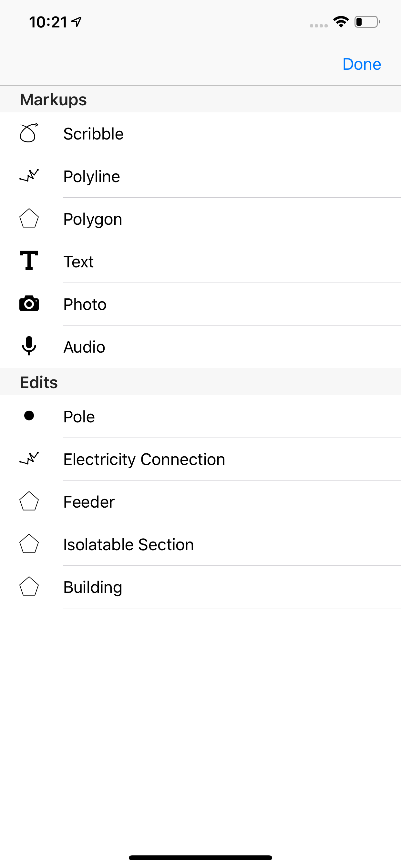Pick the Polygon markup row

[93, 219]
